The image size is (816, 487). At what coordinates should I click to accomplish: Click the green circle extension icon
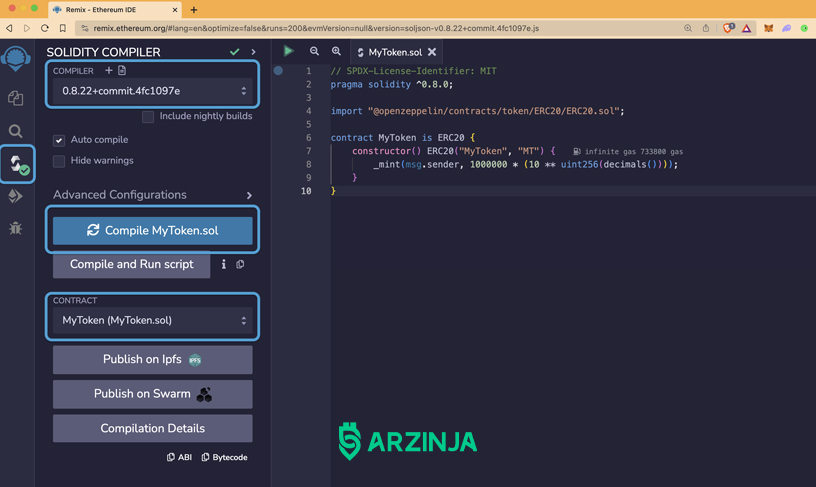coord(804,28)
